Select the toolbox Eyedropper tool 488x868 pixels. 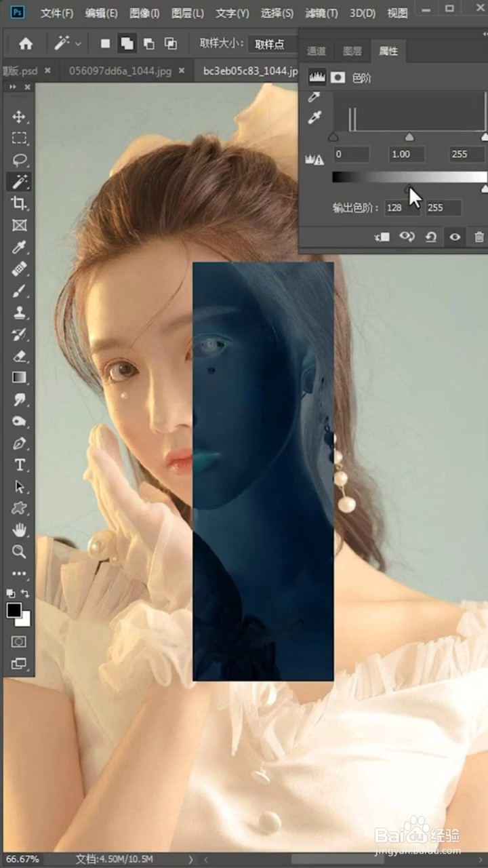click(19, 247)
